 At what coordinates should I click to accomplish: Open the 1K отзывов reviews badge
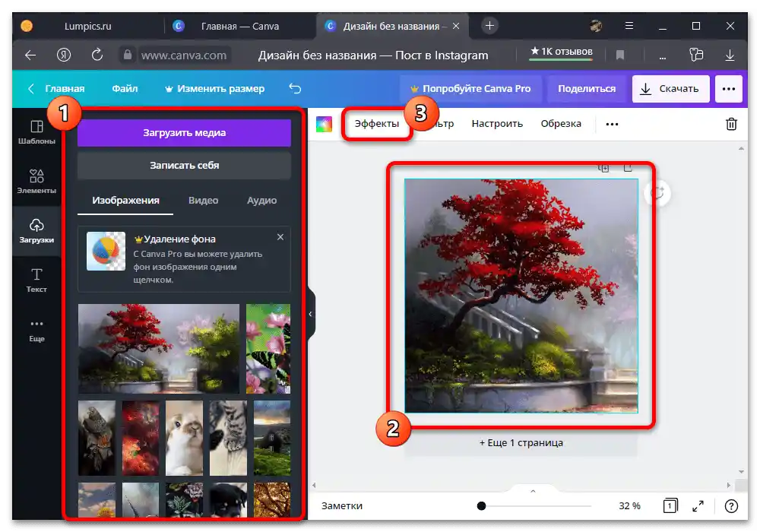(562, 52)
